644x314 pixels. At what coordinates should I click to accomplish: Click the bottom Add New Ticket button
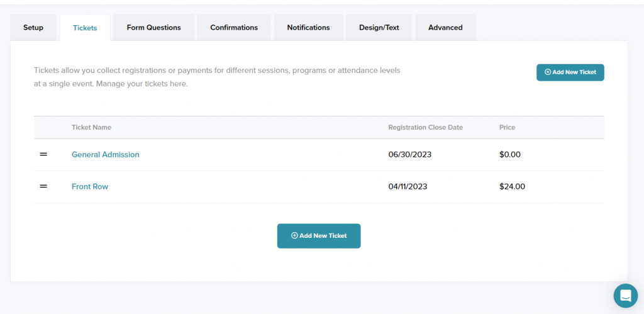coord(319,236)
